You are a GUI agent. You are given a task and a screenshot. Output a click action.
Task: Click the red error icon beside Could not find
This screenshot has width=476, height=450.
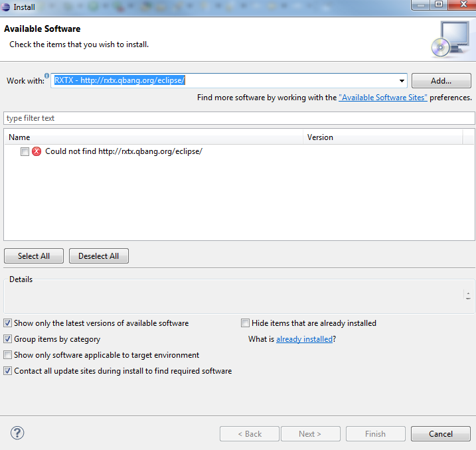click(37, 151)
